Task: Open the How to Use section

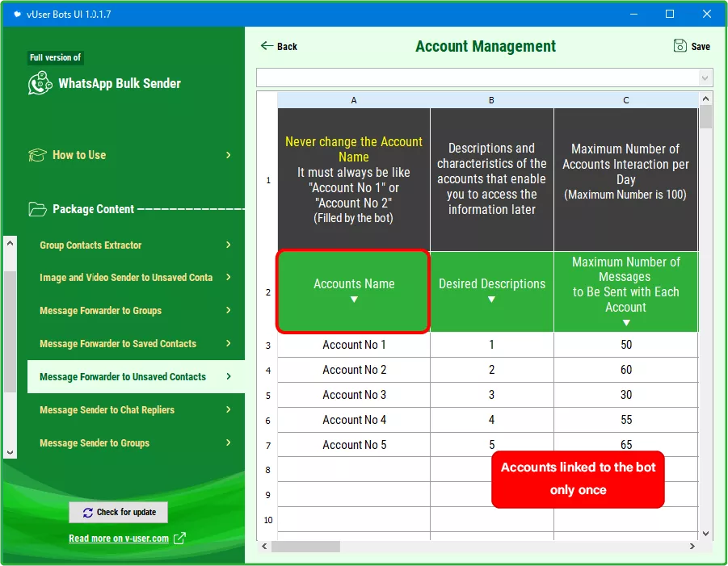Action: click(x=130, y=155)
